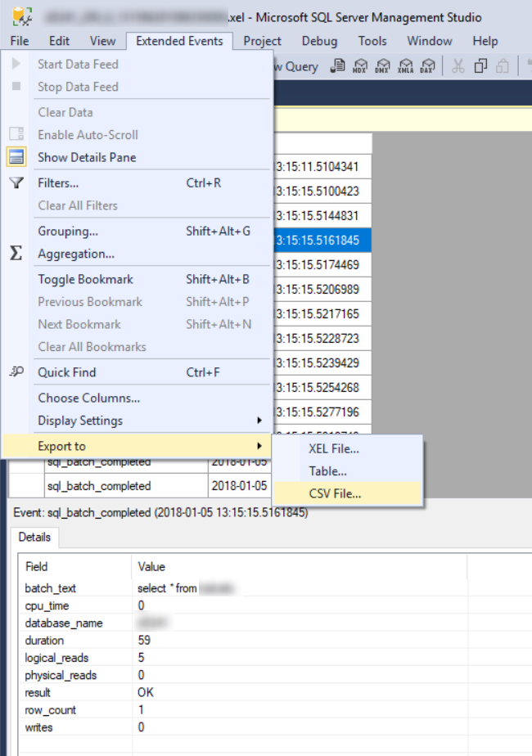Click the SSMS application icon in title bar

click(22, 16)
